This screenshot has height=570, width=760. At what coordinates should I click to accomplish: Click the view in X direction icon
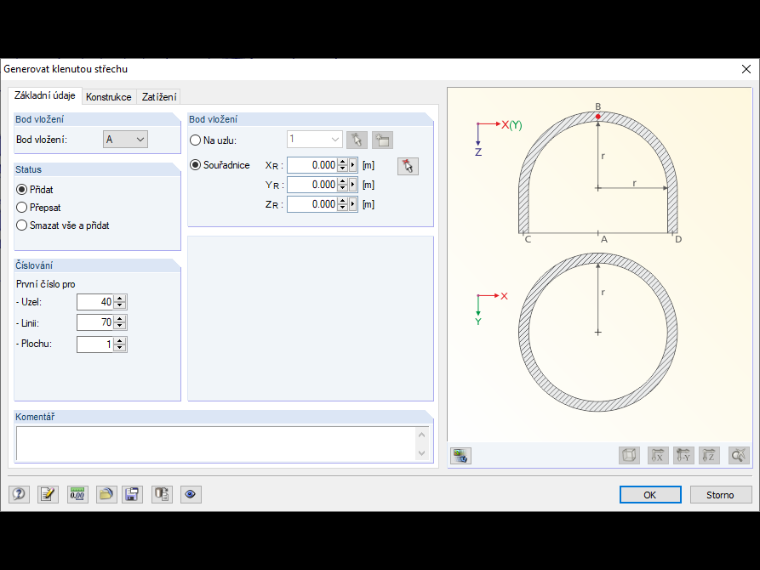tap(658, 456)
